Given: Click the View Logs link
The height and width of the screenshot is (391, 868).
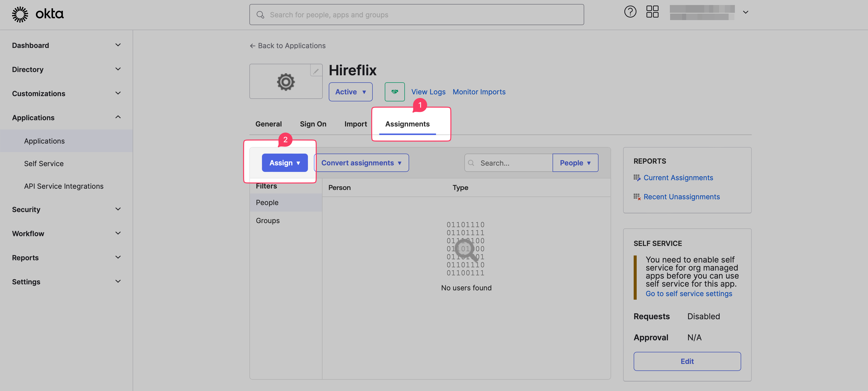Looking at the screenshot, I should coord(428,92).
